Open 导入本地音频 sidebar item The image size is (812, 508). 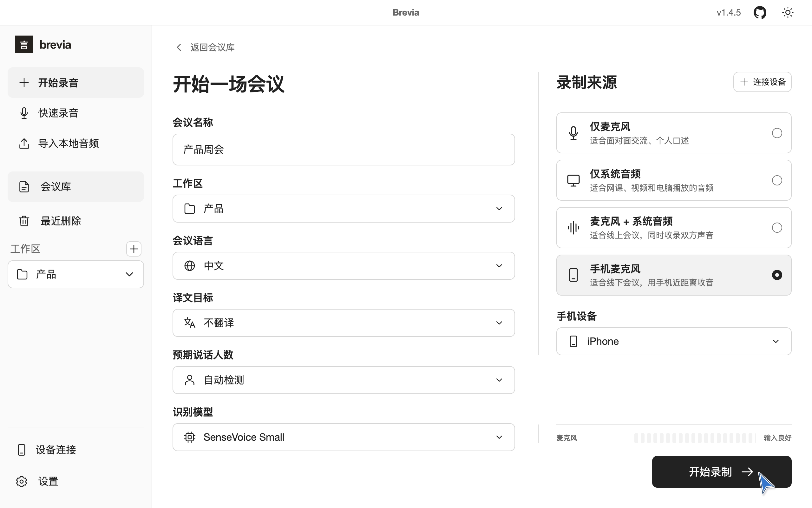[x=76, y=144]
